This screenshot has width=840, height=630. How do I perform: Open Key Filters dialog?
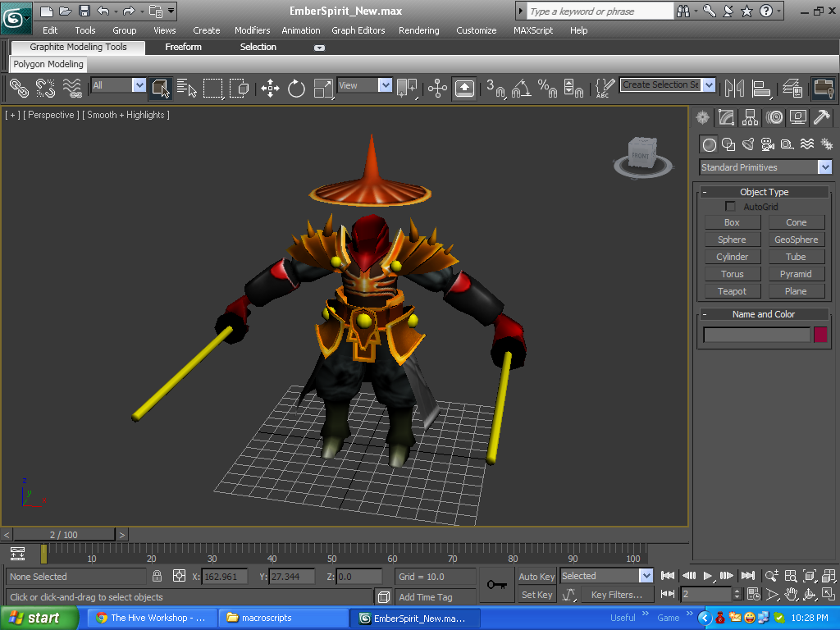(617, 595)
